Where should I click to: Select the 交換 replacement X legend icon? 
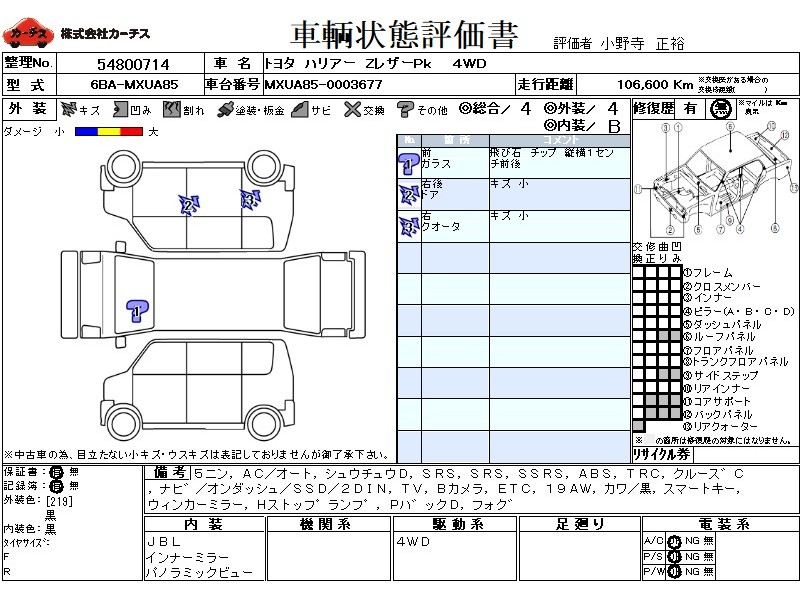tap(352, 109)
